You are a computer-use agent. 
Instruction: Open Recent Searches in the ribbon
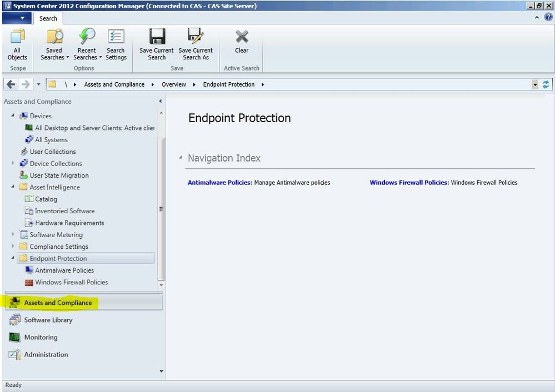[x=87, y=44]
